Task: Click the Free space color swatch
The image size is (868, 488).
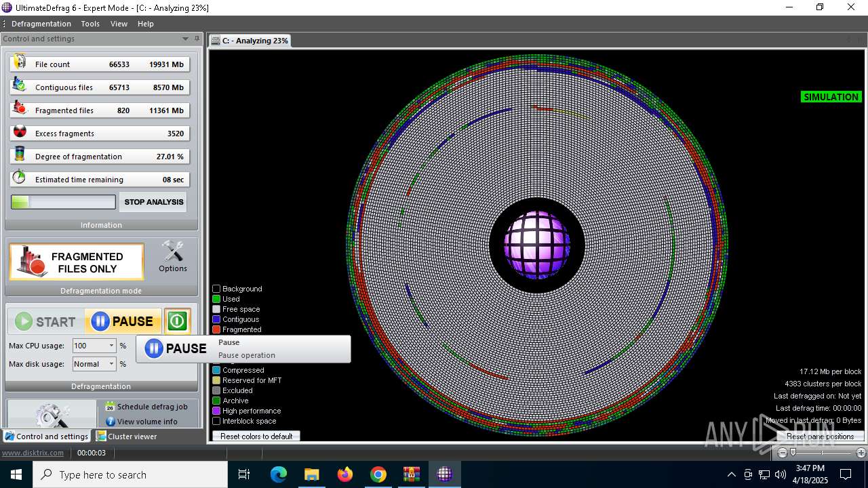Action: pyautogui.click(x=216, y=309)
